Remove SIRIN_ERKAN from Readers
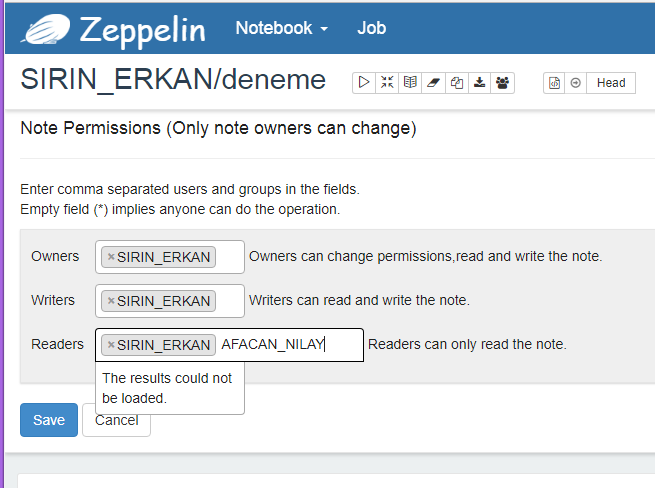 pos(111,345)
